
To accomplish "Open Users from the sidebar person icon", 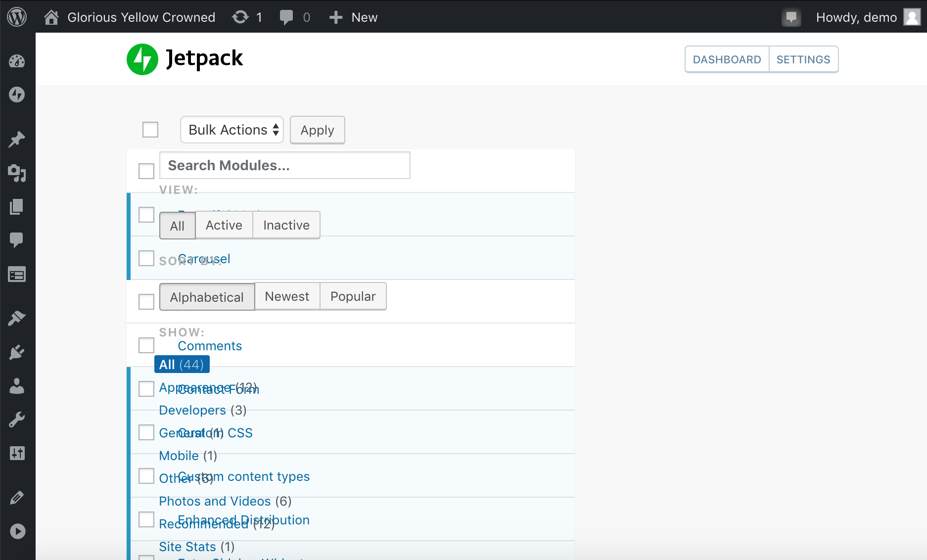I will 17,386.
